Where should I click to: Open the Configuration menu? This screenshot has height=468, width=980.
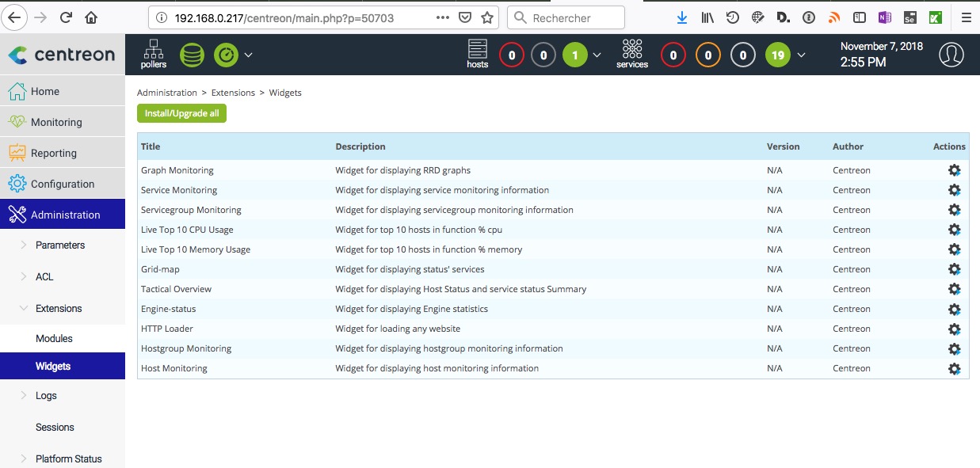(62, 184)
